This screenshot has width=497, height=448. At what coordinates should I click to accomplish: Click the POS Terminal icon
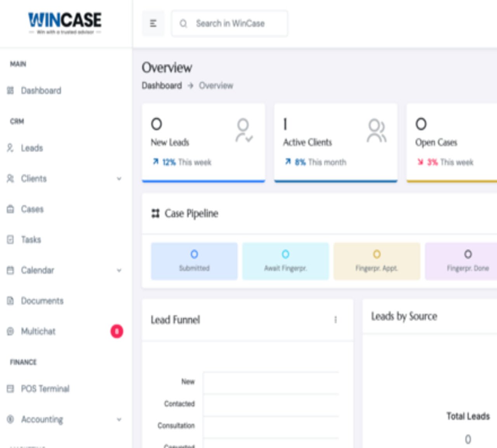10,389
